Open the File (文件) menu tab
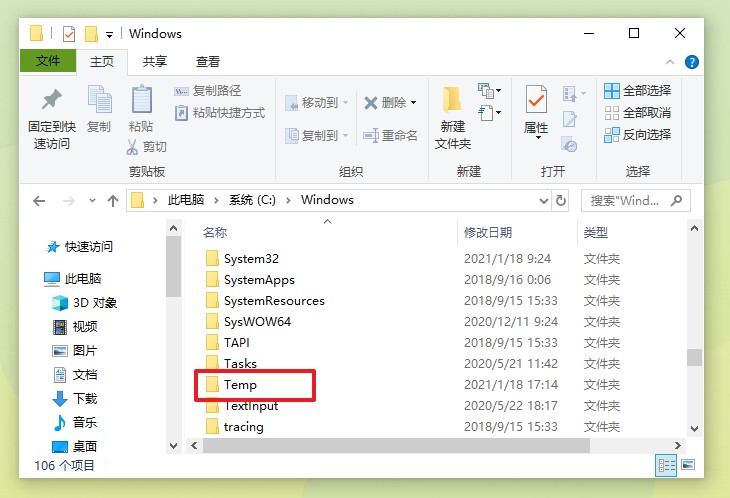 (x=48, y=61)
